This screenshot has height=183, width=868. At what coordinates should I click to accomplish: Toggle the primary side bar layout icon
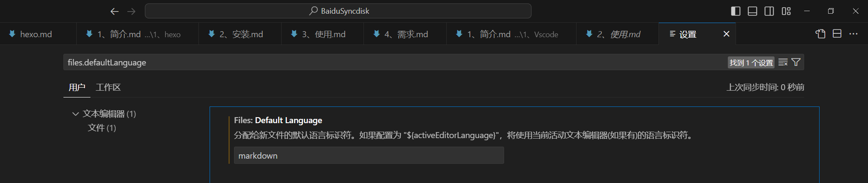tap(736, 11)
